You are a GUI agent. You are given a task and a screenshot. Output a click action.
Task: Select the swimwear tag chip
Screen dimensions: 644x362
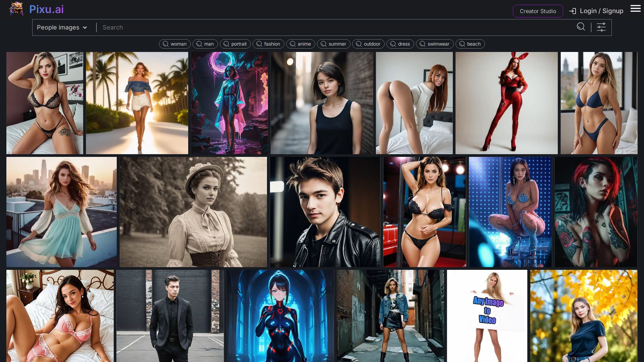click(435, 44)
